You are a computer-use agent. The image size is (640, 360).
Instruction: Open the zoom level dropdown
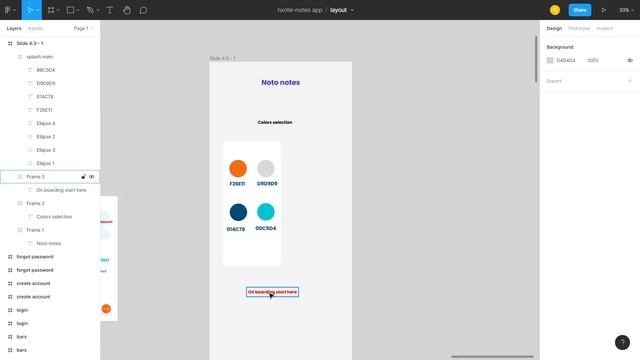tap(627, 10)
